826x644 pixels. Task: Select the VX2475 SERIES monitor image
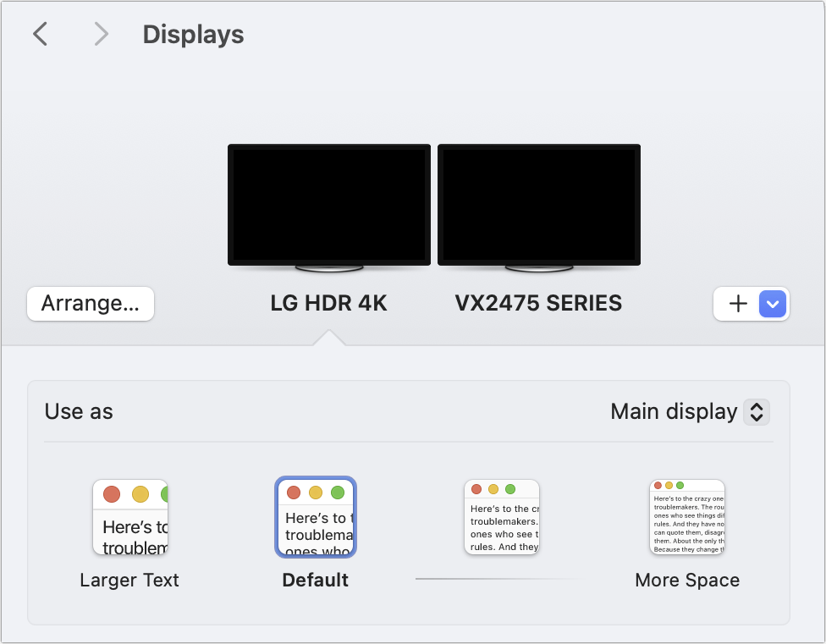[x=538, y=205]
